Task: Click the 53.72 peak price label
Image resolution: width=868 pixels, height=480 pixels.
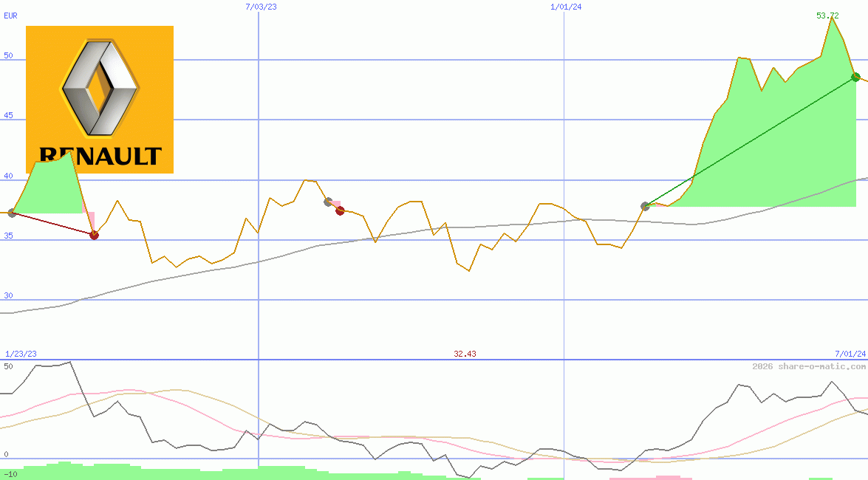Action: [x=827, y=16]
